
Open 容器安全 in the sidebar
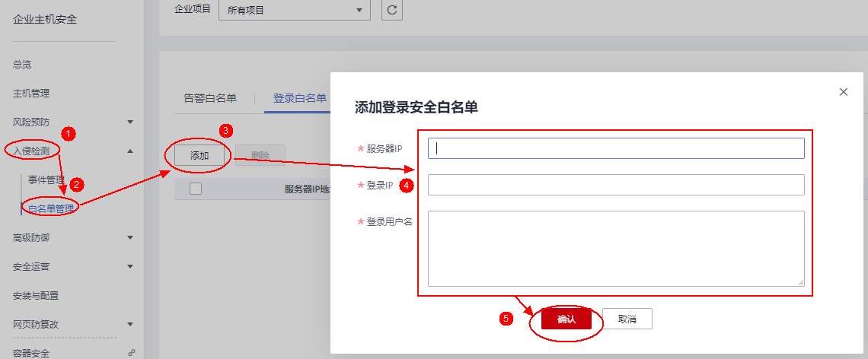pyautogui.click(x=31, y=353)
